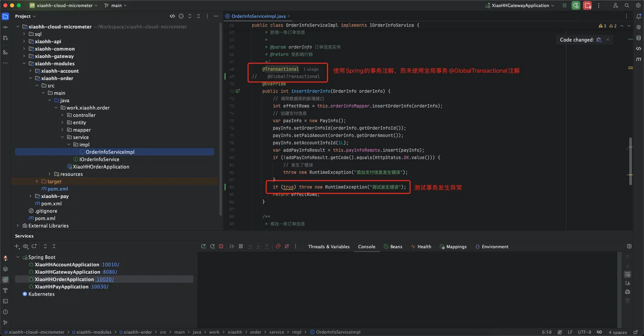Image resolution: width=644 pixels, height=336 pixels.
Task: Toggle View Options eye icon in Services
Action: click(x=26, y=246)
